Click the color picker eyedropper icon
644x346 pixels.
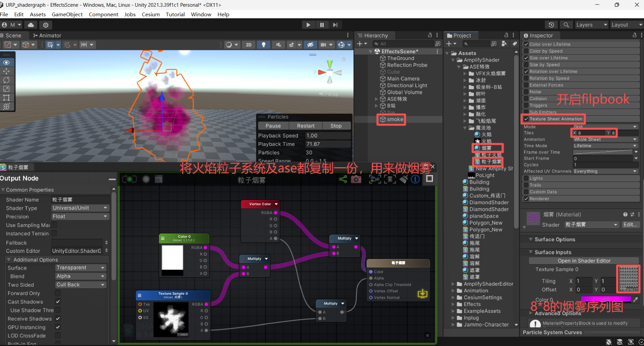coord(636,299)
